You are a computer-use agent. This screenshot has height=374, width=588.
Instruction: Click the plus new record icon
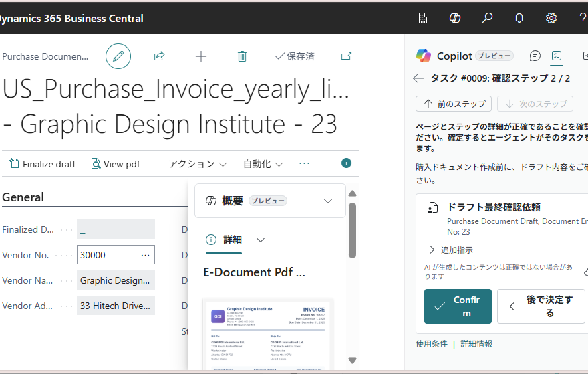[x=201, y=56]
